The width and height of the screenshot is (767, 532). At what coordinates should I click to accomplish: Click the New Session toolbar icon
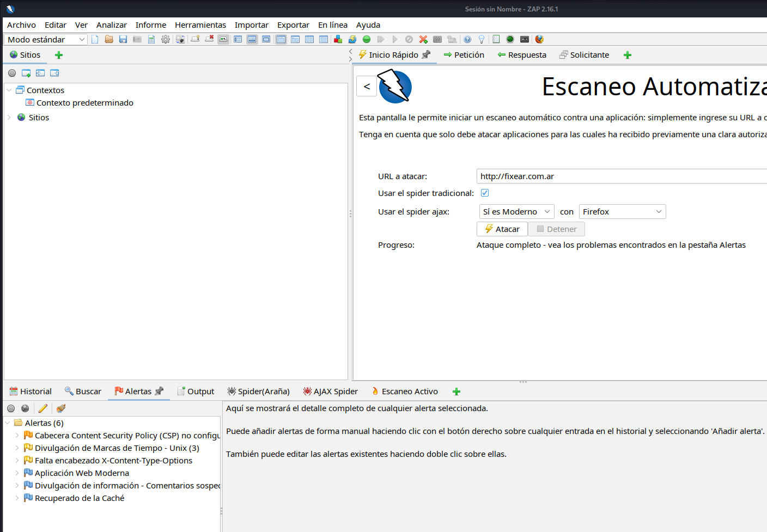(95, 39)
